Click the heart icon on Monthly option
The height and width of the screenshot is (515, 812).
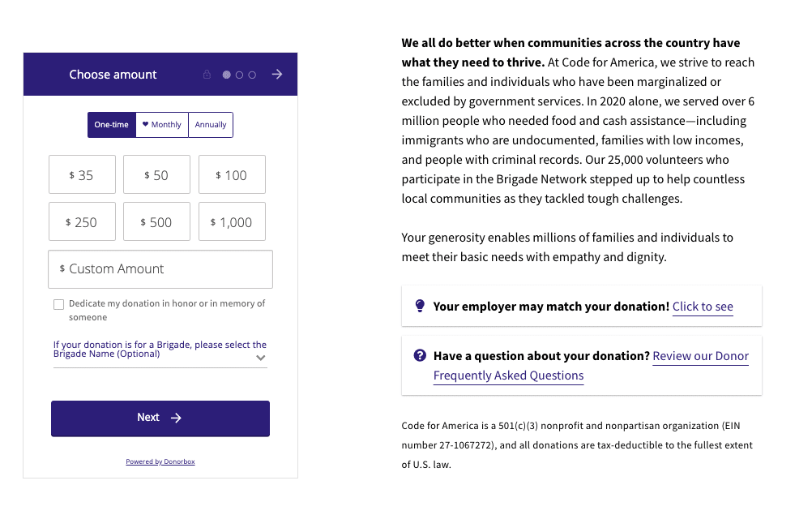click(146, 125)
